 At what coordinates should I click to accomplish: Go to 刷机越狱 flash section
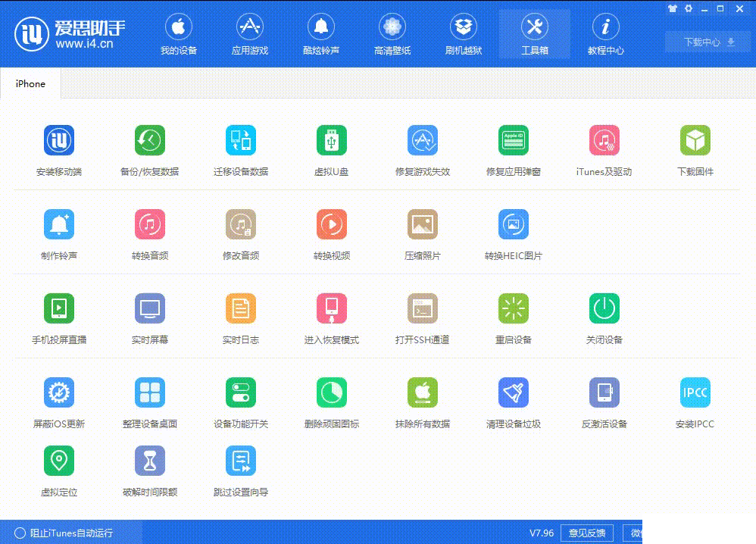(x=464, y=35)
